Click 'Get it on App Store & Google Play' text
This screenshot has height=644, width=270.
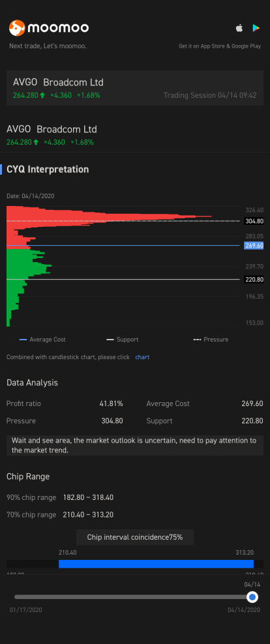click(x=220, y=46)
